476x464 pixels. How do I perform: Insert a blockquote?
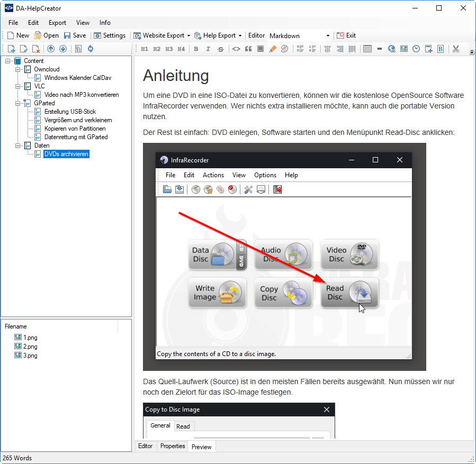[248, 49]
